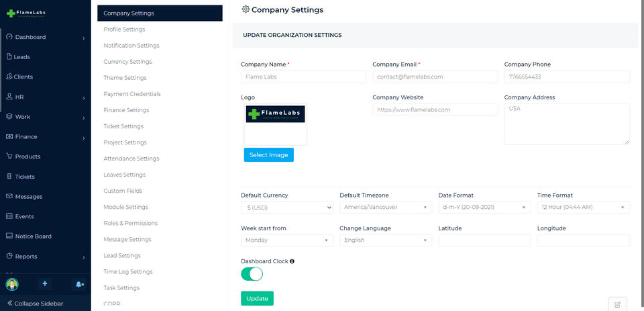The height and width of the screenshot is (311, 644).
Task: Click the FlameLabs logo in sidebar header
Action: coord(26,13)
